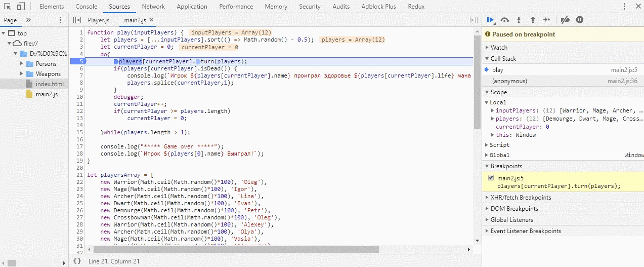Expand the Watch section
Image resolution: width=644 pixels, height=267 pixels.
tap(499, 48)
